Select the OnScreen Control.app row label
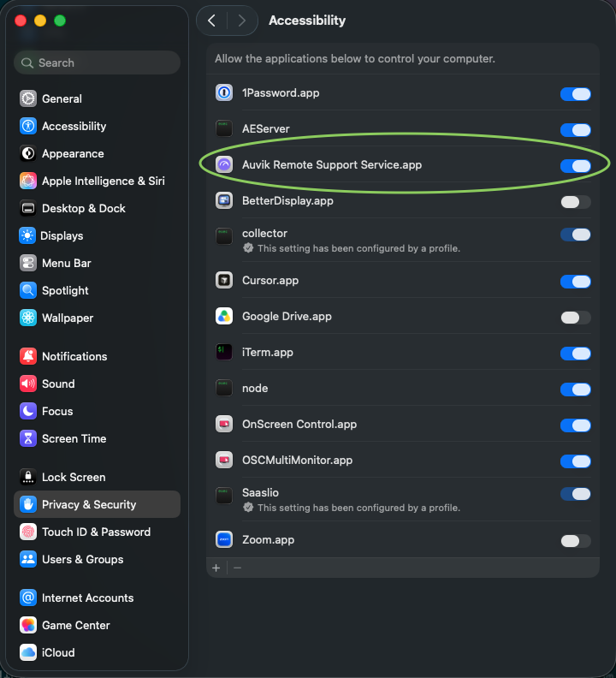 pos(299,425)
